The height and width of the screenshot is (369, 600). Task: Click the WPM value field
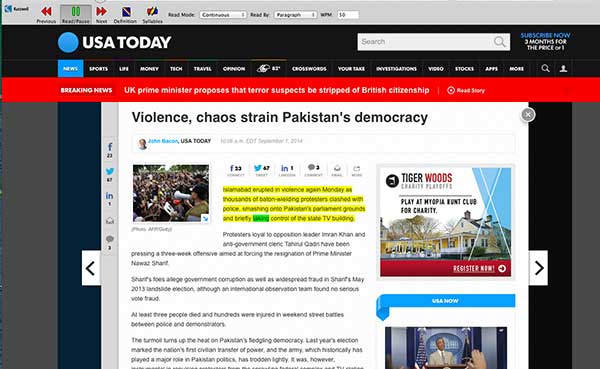point(348,15)
